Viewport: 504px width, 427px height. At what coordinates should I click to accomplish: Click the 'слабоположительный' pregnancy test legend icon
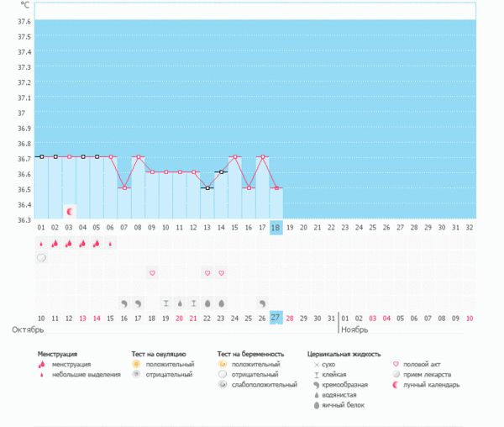pyautogui.click(x=222, y=384)
